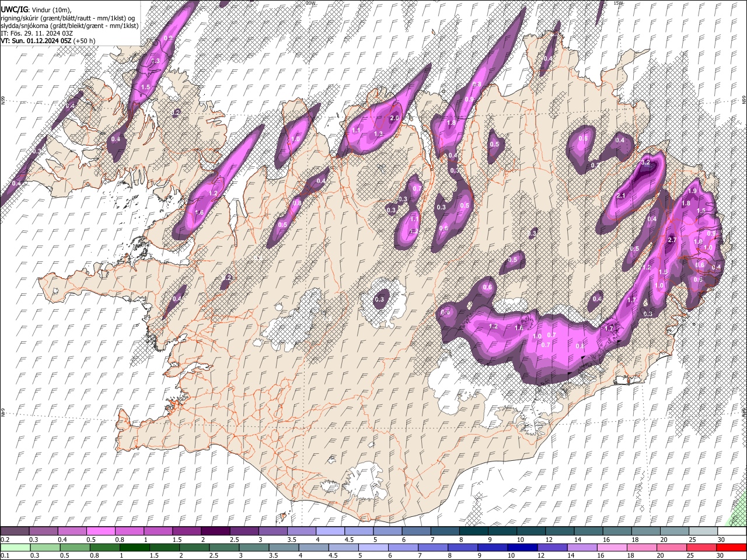Screen dimensions: 747x560
Task: Click the 2.6 precipitation value on the map
Action: point(394,118)
